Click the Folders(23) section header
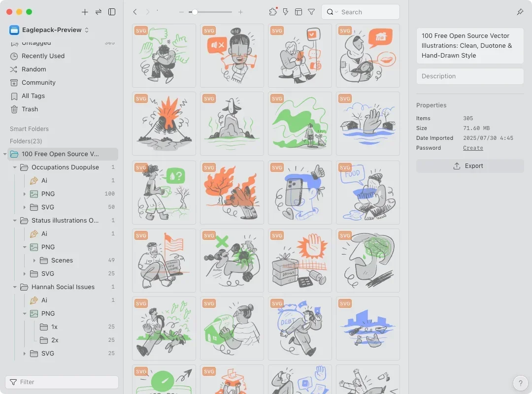The height and width of the screenshot is (394, 532). coord(26,141)
